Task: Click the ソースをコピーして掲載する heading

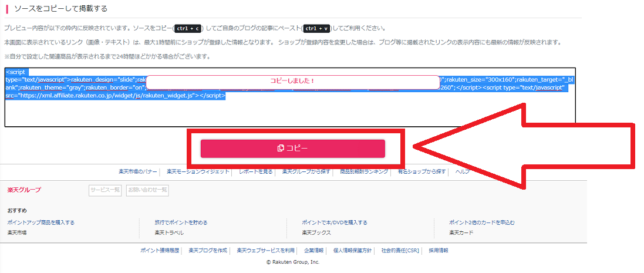Action: pos(60,8)
